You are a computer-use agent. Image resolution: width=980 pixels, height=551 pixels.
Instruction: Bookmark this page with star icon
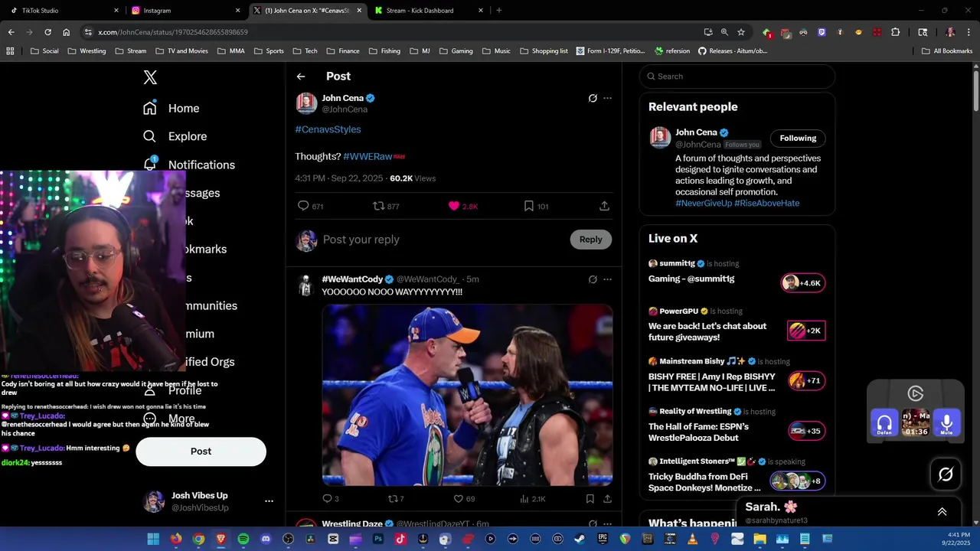coord(741,32)
